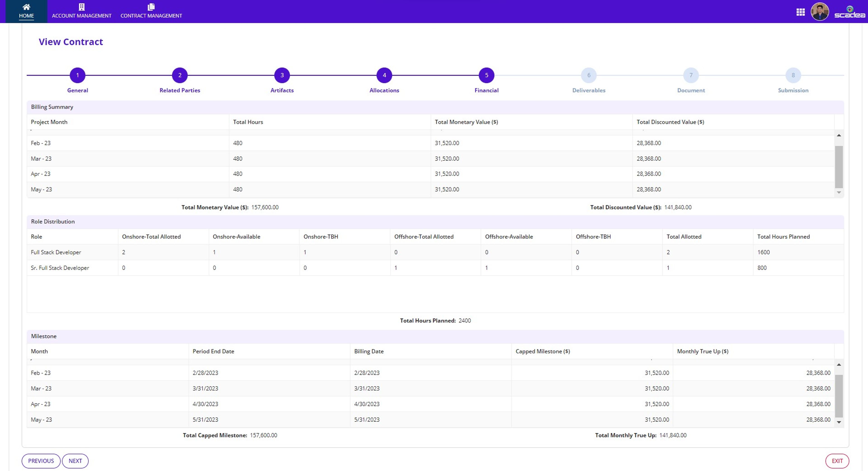The width and height of the screenshot is (868, 471).
Task: Click Total Capped Milestone value 157,600.00
Action: 264,435
